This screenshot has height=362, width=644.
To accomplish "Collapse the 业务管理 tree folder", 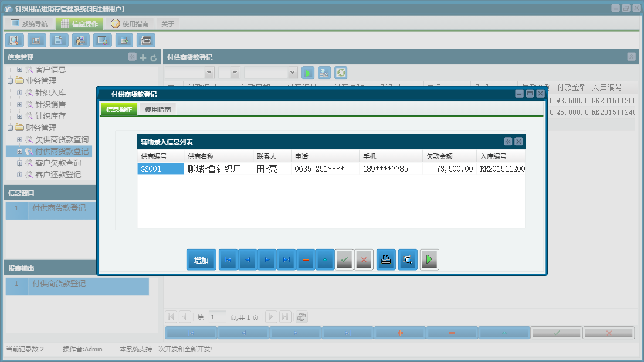I will 11,81.
